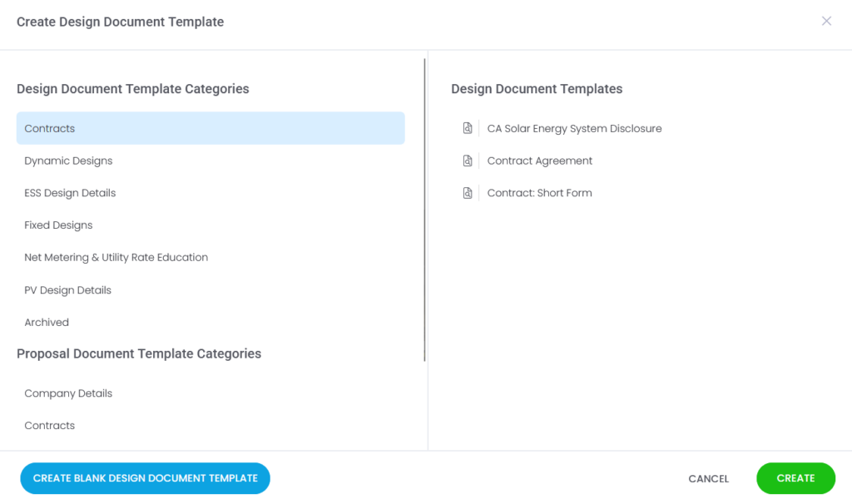Viewport: 852px width, 504px height.
Task: Click the document icon beside Contract Agreement
Action: click(468, 161)
